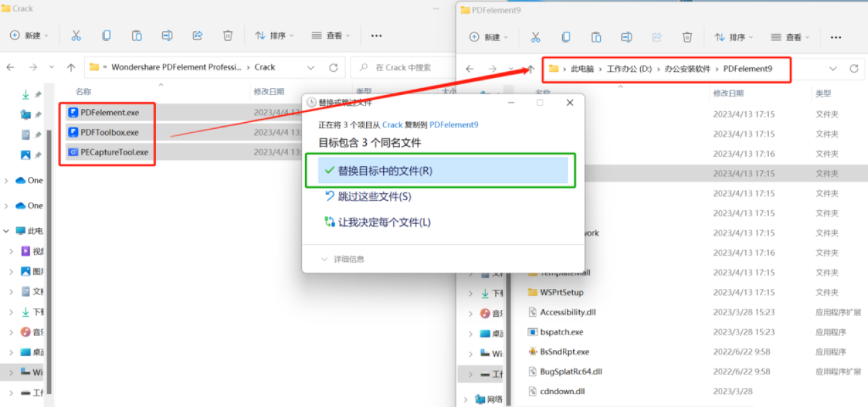Viewport: 868px width, 407px height.
Task: Click the bspatch.exe file icon
Action: [x=533, y=332]
